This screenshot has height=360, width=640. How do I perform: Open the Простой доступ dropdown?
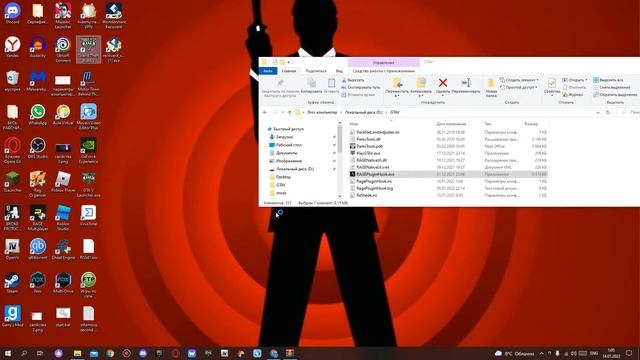(x=518, y=87)
